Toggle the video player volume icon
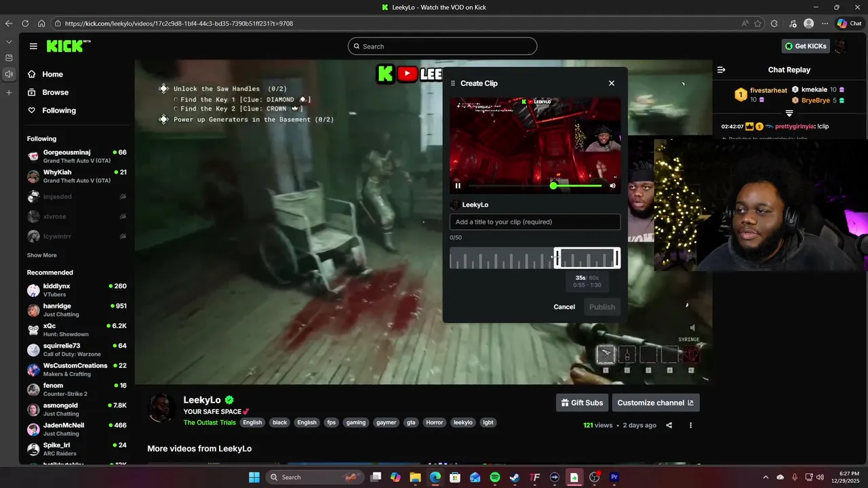Screen dimensions: 868x488 coord(692,328)
